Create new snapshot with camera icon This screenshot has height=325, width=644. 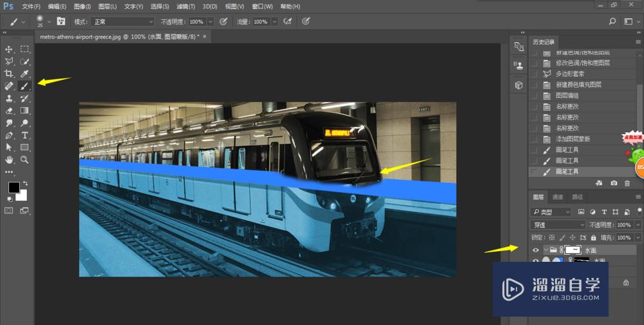[x=614, y=184]
